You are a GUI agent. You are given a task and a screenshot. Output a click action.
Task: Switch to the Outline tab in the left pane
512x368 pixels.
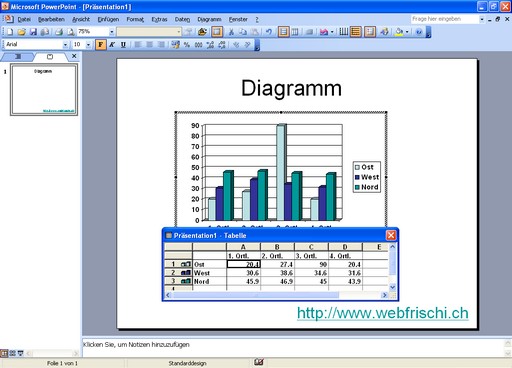point(18,57)
